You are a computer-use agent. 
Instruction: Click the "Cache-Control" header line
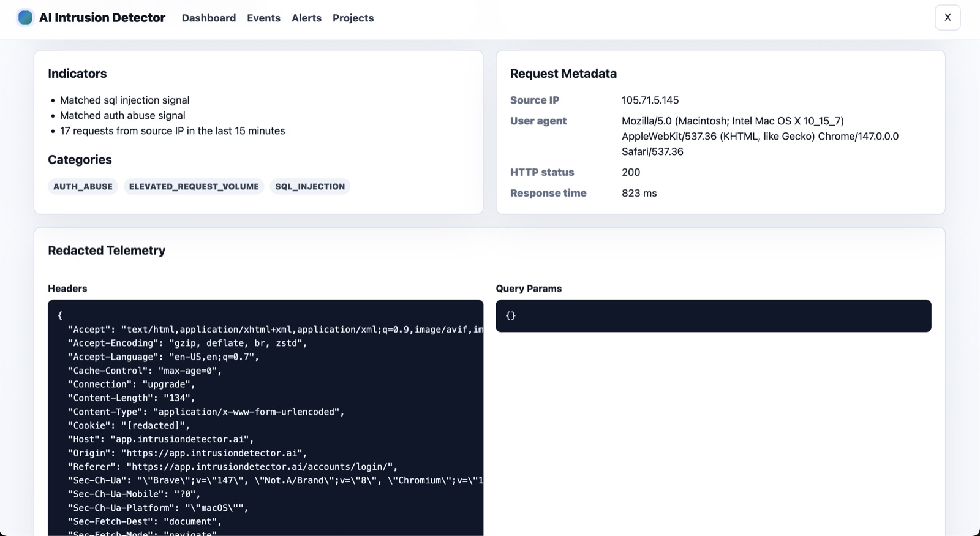click(145, 371)
